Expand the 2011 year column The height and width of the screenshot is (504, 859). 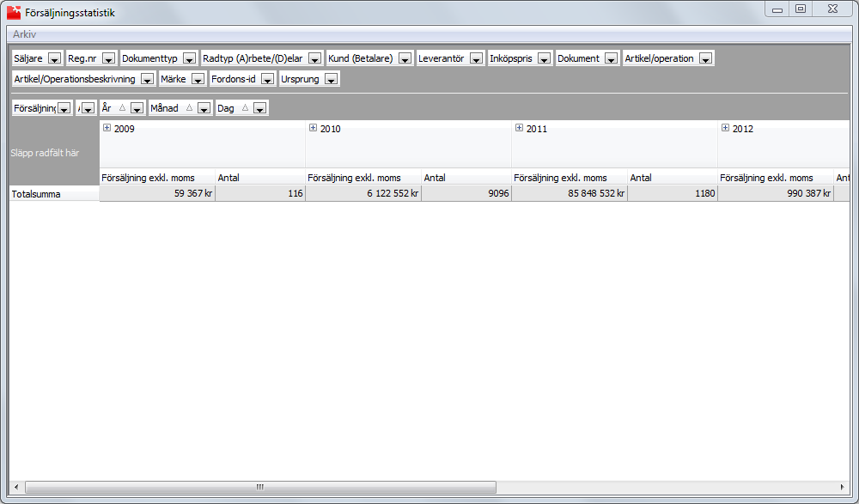(520, 128)
